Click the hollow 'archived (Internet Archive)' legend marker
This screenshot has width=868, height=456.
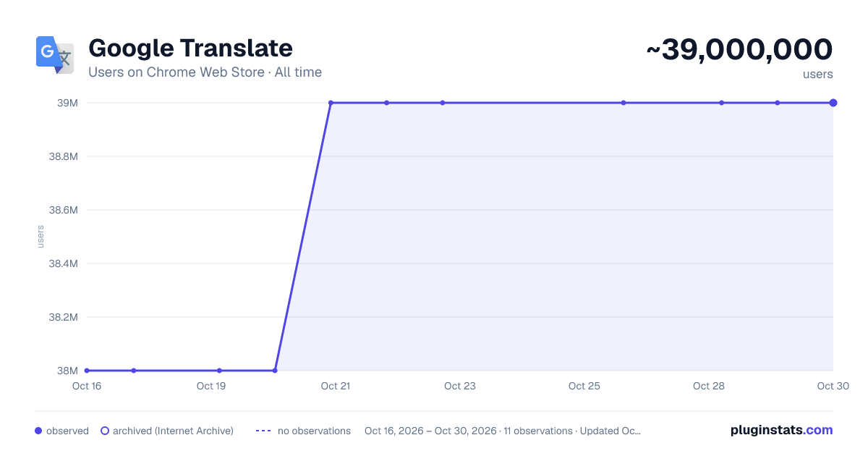tap(105, 431)
